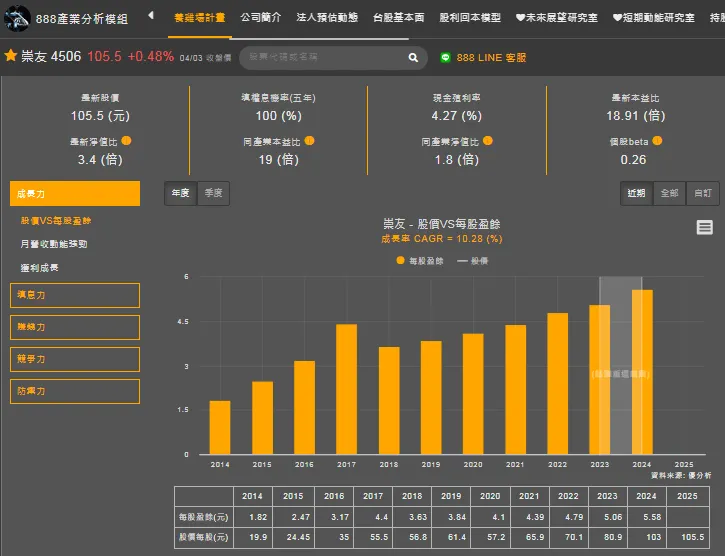Switch chart to 季度 view
Viewport: 725px width, 556px height.
click(214, 193)
